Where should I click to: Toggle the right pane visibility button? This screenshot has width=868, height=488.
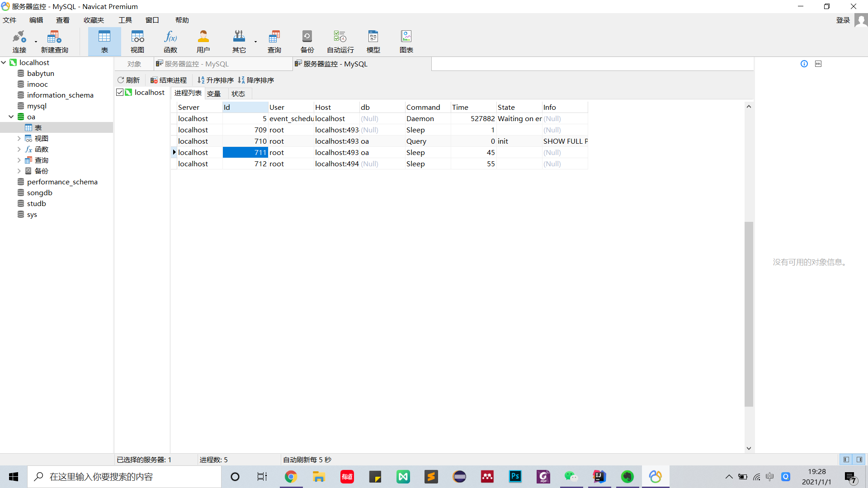859,460
